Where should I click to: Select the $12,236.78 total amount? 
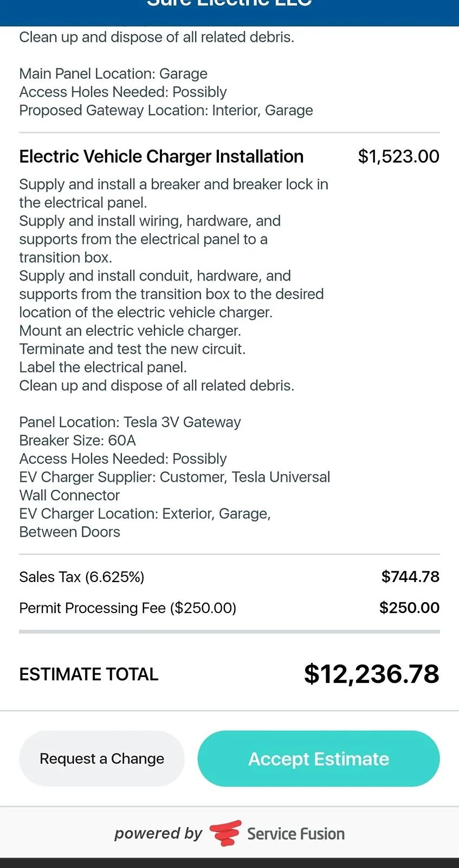point(372,674)
